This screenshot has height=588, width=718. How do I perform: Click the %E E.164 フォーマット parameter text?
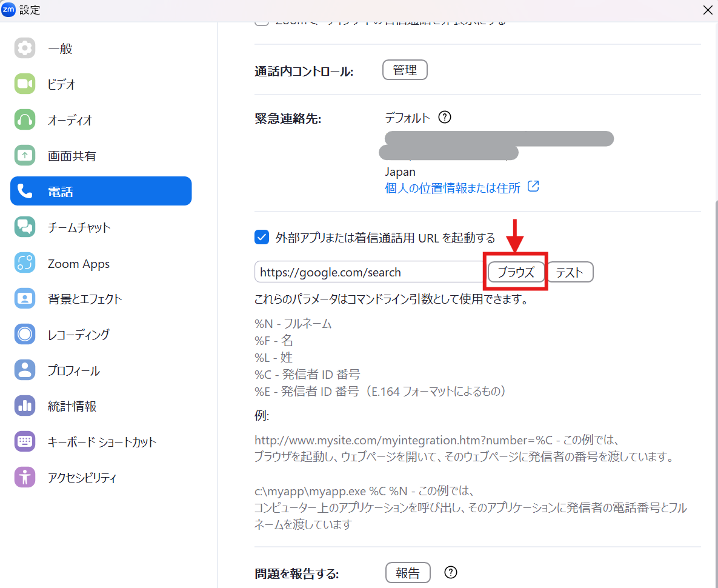381,391
